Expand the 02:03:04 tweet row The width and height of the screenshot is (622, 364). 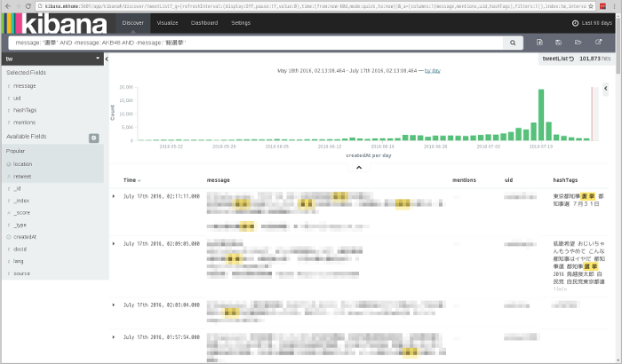[x=114, y=305]
